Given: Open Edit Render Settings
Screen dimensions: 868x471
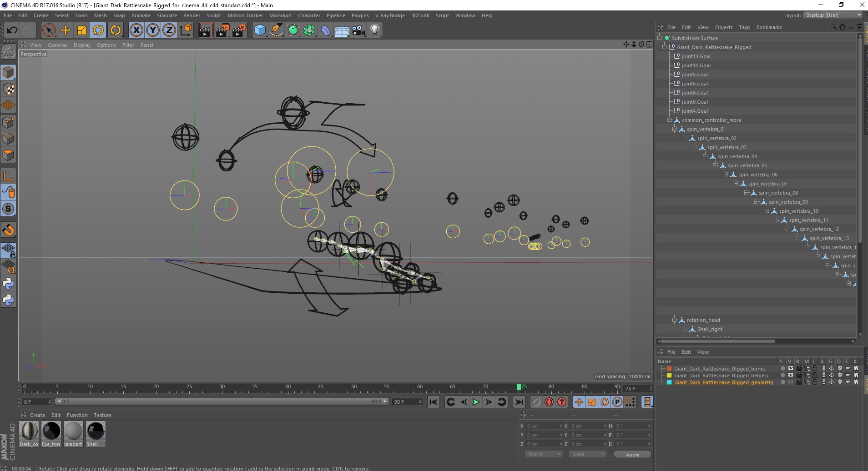Looking at the screenshot, I should click(x=239, y=30).
